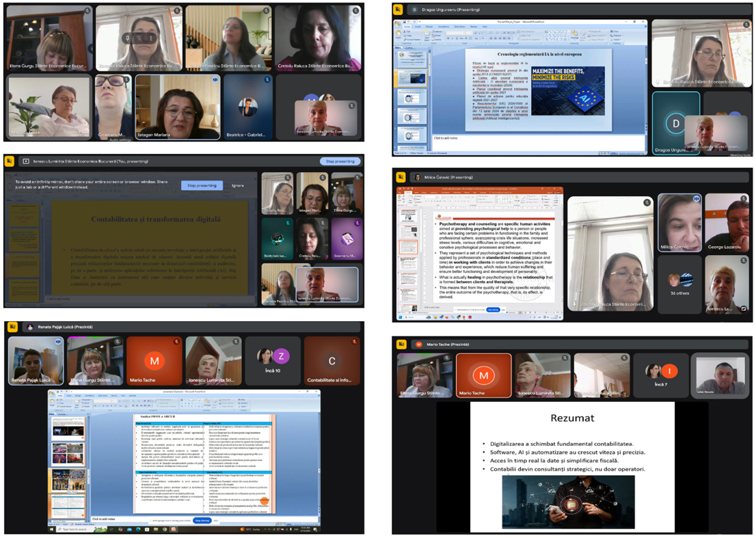756x538 pixels.
Task: Click picture-in-picture icon on Ionescu Lu tile in Milica meeting
Action: click(x=744, y=308)
